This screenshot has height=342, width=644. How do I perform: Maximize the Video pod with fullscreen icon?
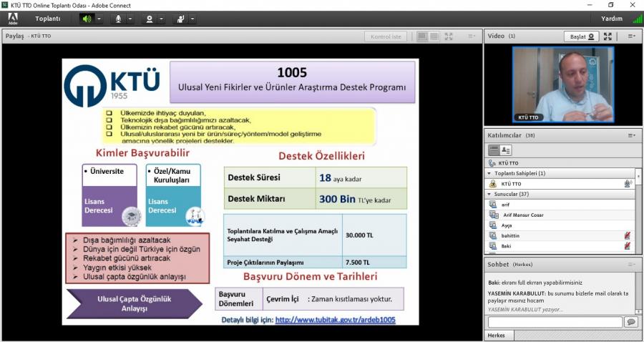pyautogui.click(x=608, y=36)
